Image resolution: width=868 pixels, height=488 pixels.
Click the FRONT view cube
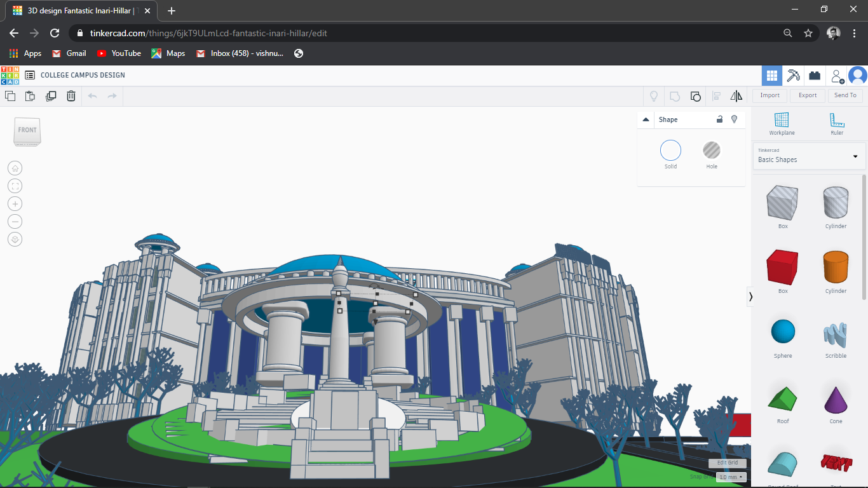click(x=27, y=132)
